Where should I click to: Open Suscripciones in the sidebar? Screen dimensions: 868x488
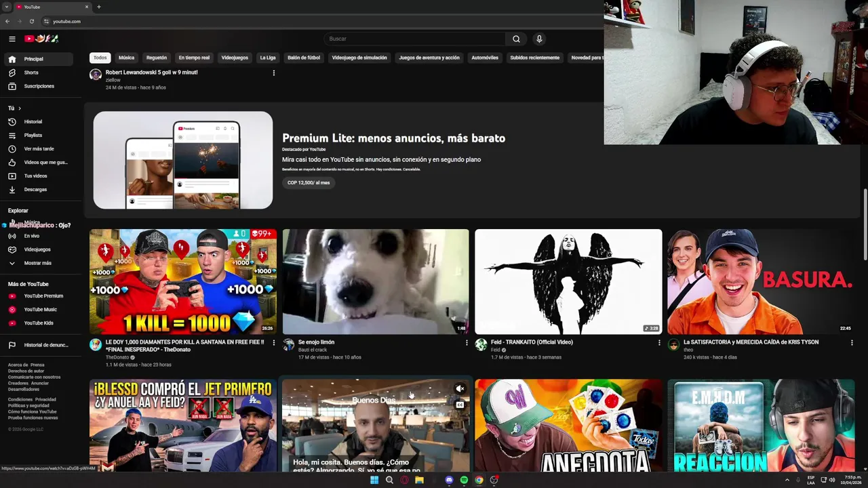[x=38, y=86]
